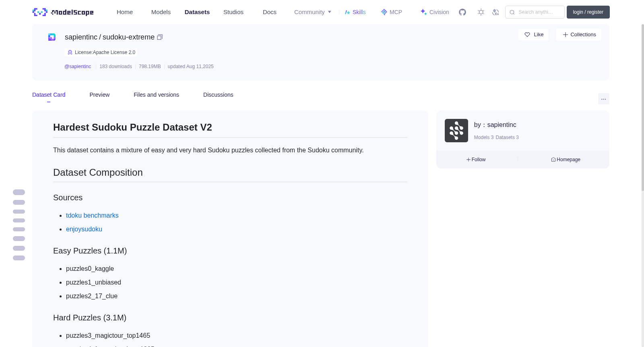This screenshot has height=347, width=644.
Task: Like this dataset with the heart button
Action: tap(533, 35)
